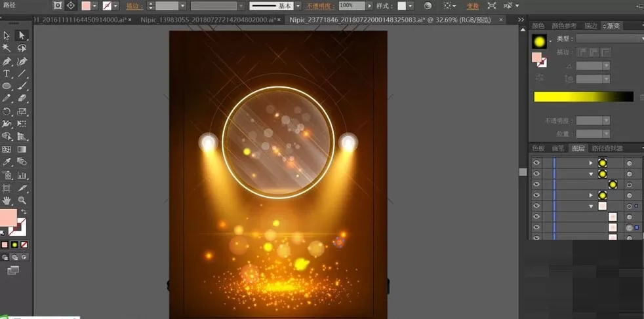Select the Paintbrush tool
Screen dimensions: 644x319
pos(22,86)
